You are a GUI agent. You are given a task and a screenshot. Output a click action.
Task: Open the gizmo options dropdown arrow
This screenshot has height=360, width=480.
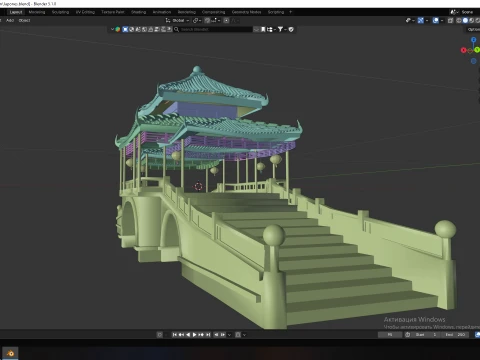pos(427,20)
